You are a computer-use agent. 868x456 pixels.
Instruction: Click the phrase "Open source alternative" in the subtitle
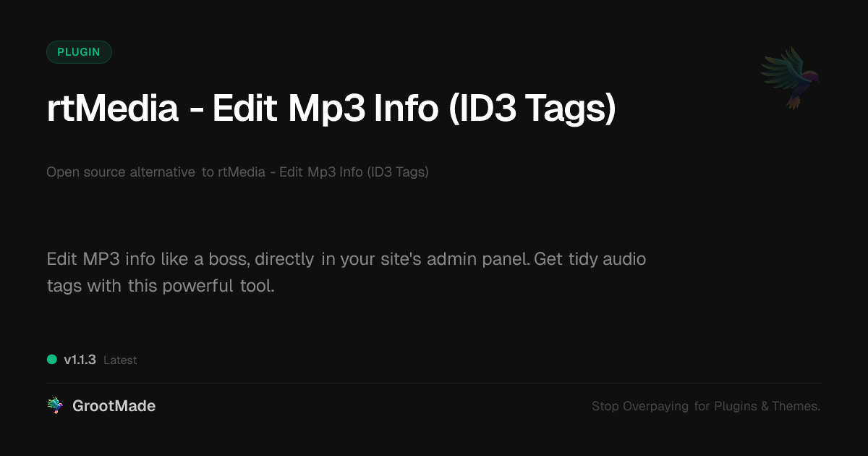(121, 172)
